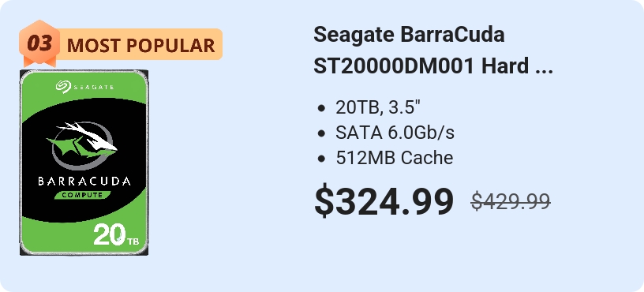The width and height of the screenshot is (644, 292).
Task: Click the bullet next to SATA 6.0Gb/s
Action: click(321, 133)
